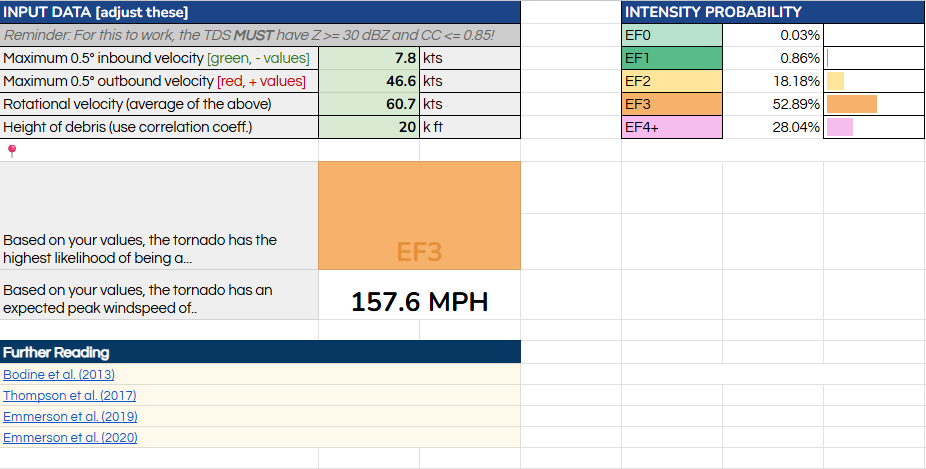Click the Height of debris label cell
Viewport: 926px width, 469px height.
pyautogui.click(x=159, y=127)
